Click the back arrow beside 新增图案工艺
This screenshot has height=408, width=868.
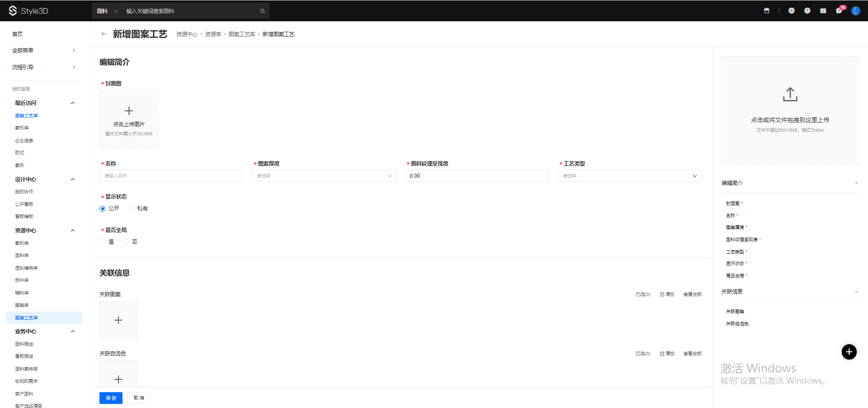[x=104, y=34]
